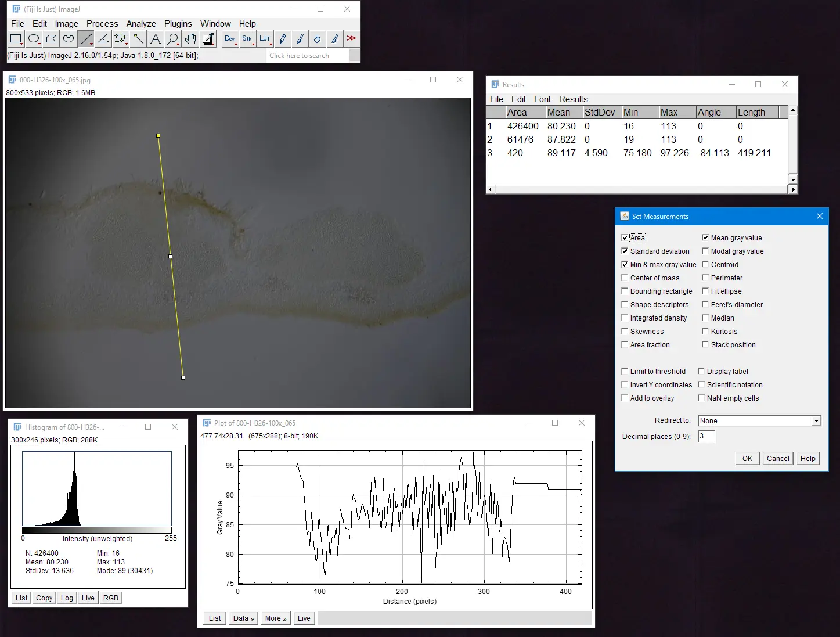840x637 pixels.
Task: Click the Decimal places input field
Action: pos(706,437)
